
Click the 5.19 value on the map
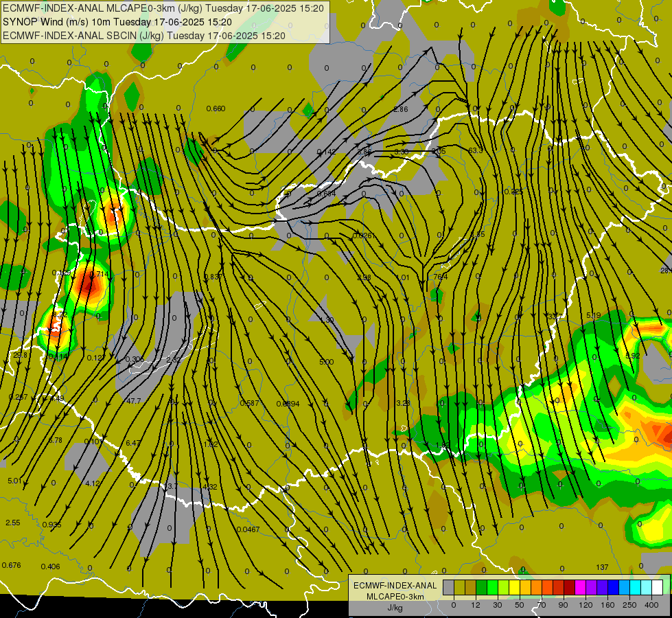594,315
